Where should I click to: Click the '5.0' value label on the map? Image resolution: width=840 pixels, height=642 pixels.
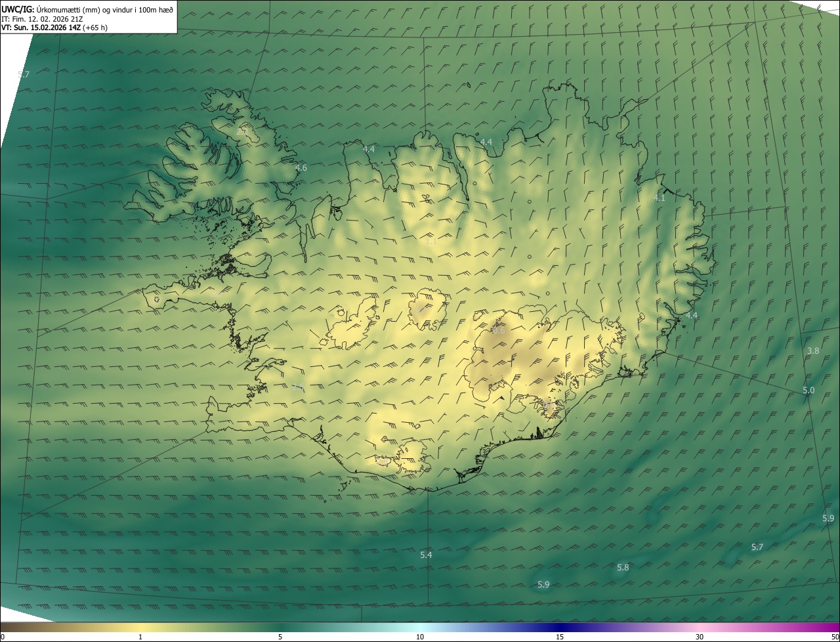(x=808, y=391)
